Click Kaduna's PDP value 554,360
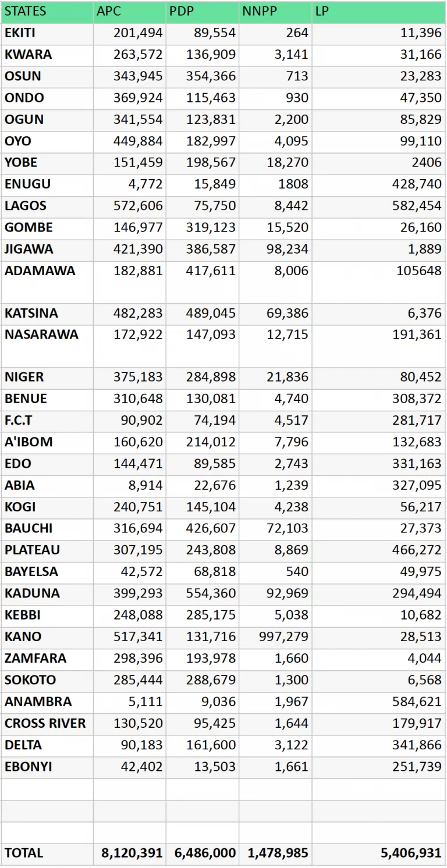 click(203, 593)
